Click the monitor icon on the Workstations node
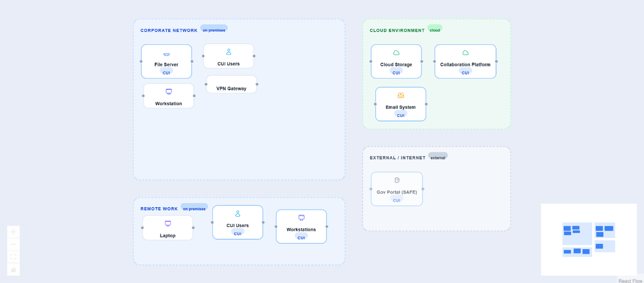Viewport: 644px width, 283px height. [x=301, y=218]
